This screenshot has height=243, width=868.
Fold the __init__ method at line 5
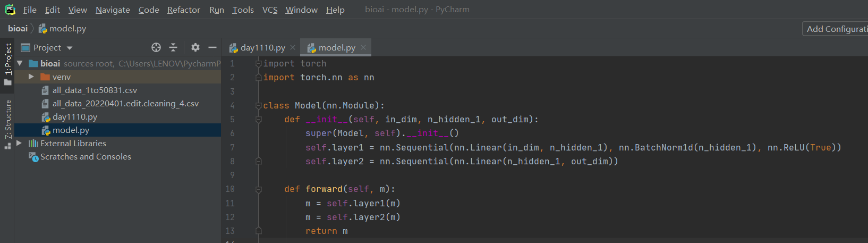click(259, 119)
